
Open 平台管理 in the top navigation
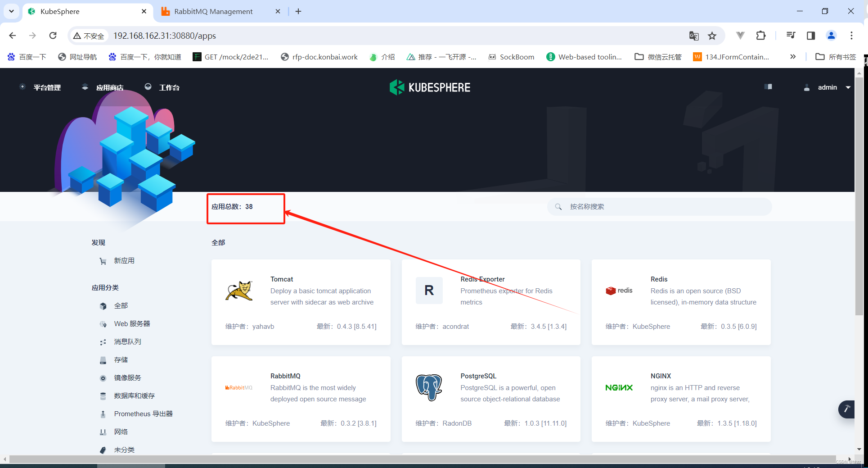pyautogui.click(x=47, y=87)
